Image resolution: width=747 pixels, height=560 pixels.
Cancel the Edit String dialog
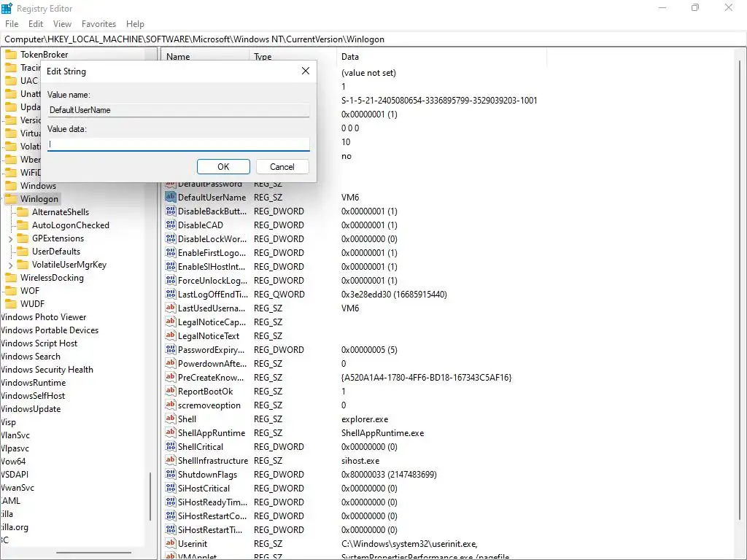coord(282,167)
